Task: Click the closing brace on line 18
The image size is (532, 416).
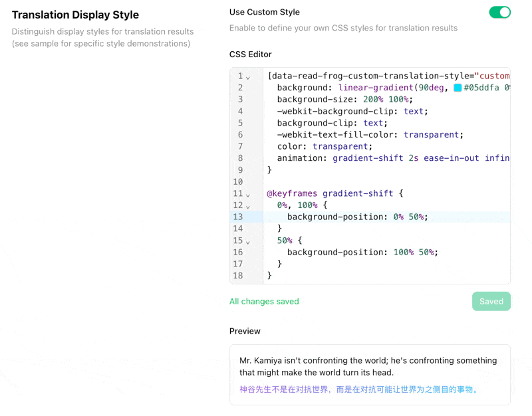Action: (269, 275)
